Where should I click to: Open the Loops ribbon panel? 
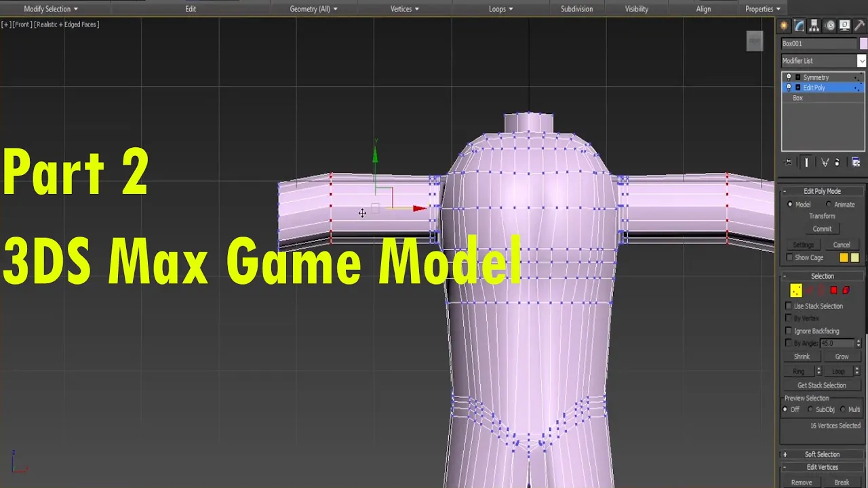click(500, 9)
